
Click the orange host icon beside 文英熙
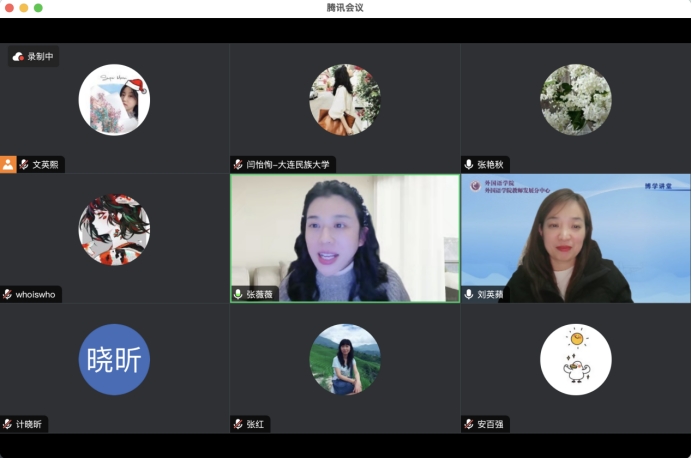8,164
